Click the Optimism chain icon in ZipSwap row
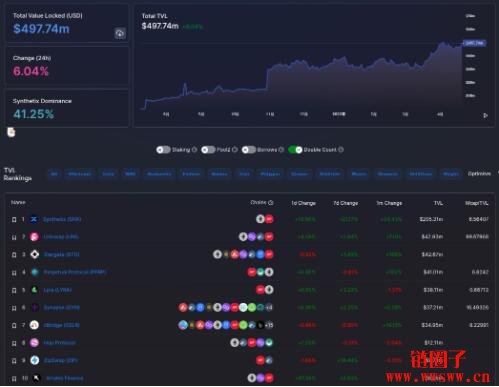 [260, 360]
